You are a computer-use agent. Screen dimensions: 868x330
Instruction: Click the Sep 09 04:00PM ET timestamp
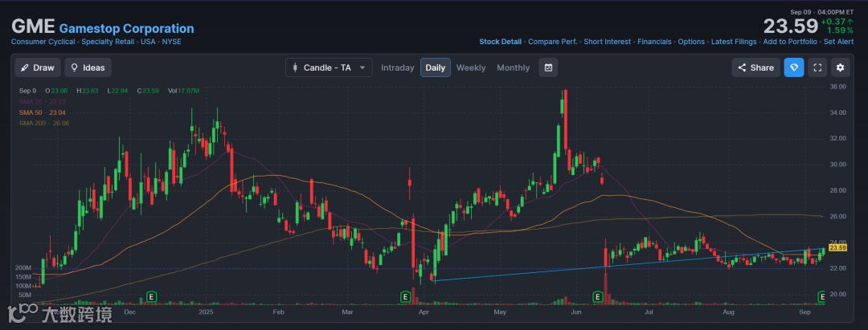(x=822, y=11)
